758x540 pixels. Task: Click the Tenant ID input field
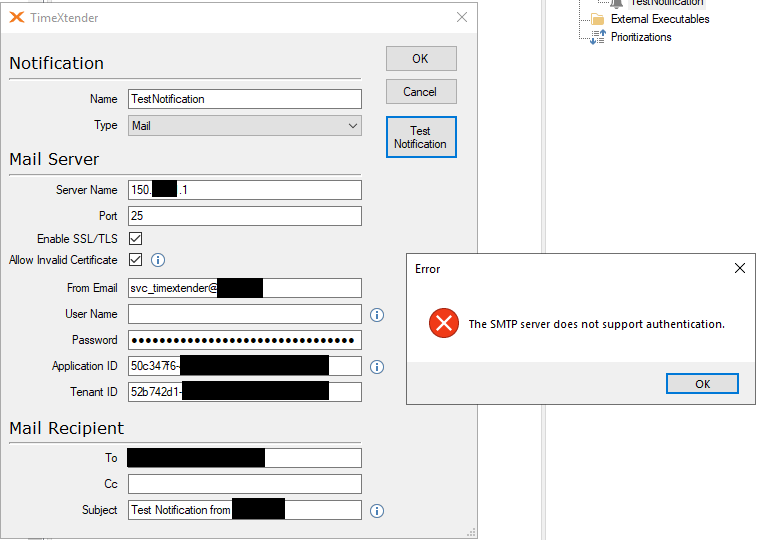[x=245, y=392]
